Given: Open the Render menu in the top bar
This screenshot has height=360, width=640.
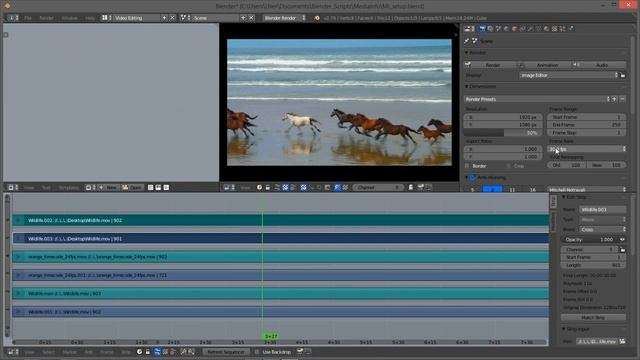Looking at the screenshot, I should [x=46, y=18].
